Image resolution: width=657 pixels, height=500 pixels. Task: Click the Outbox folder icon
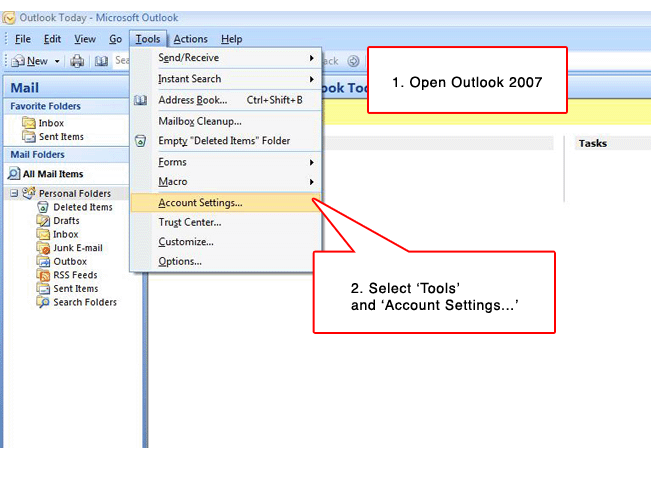[x=44, y=261]
